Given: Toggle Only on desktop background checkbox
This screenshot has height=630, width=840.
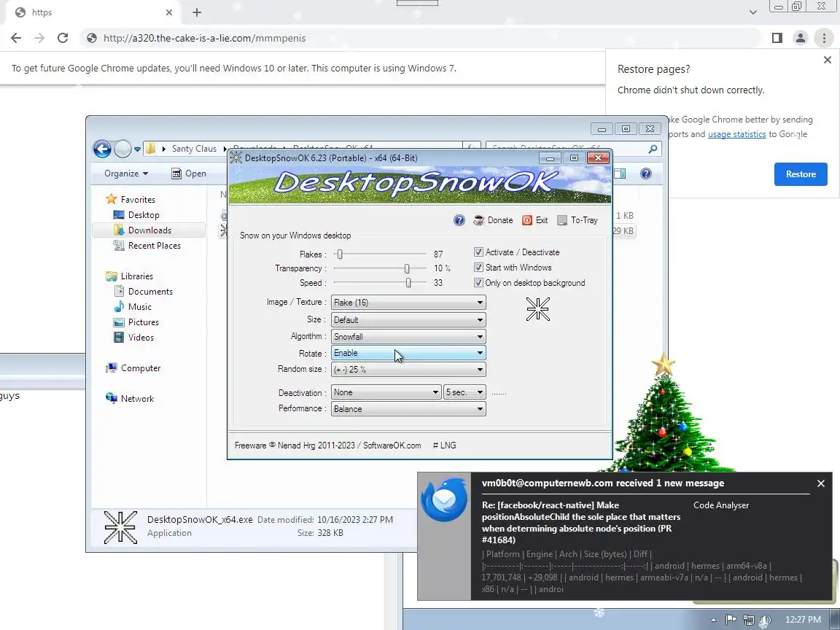Looking at the screenshot, I should click(x=478, y=282).
